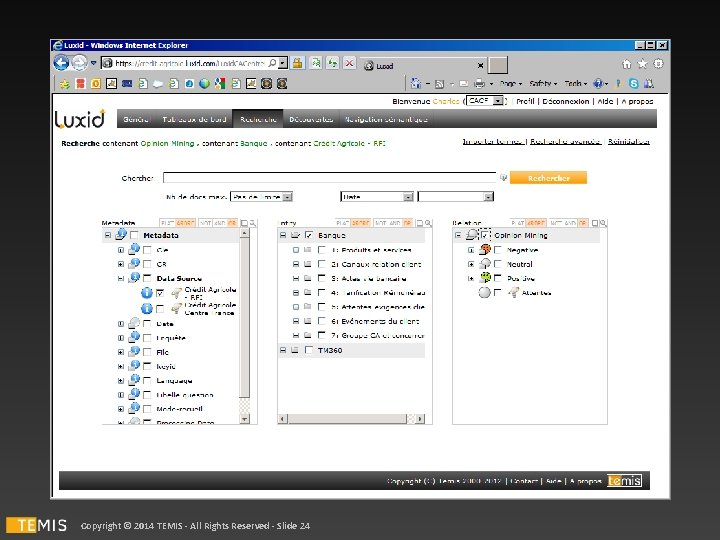Screen dimensions: 720x540
Task: Click the orange Rechercher button
Action: pos(548,178)
